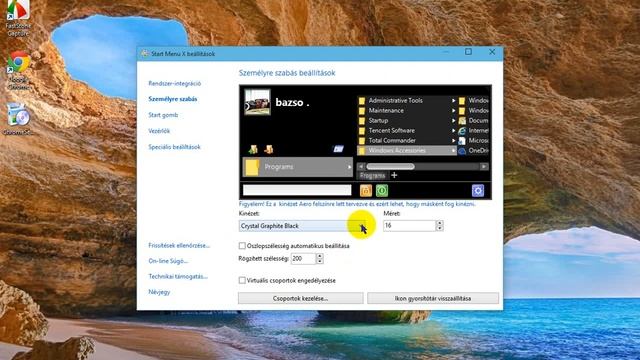The image size is (640, 360).
Task: Click the preview horizontal scrollbar thumb
Action: [x=390, y=167]
